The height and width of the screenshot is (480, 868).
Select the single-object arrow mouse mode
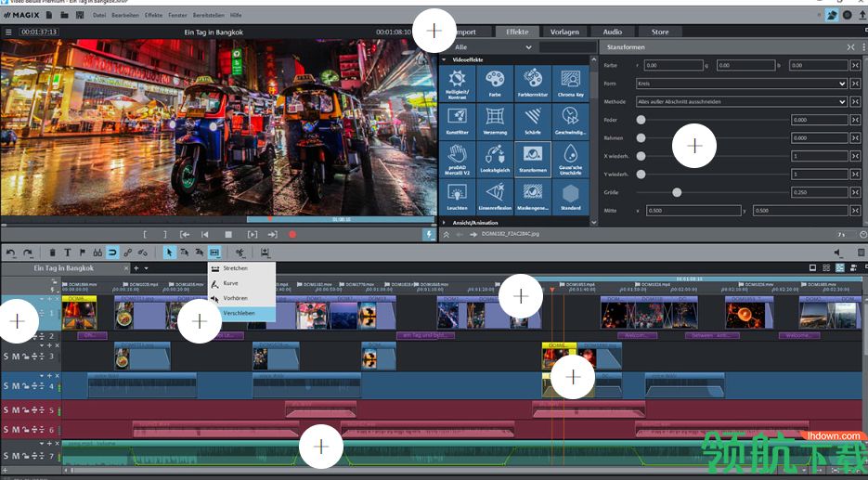[x=169, y=253]
